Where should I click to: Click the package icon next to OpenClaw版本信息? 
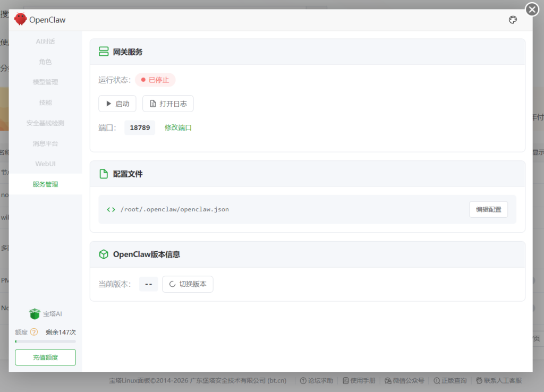pos(104,254)
